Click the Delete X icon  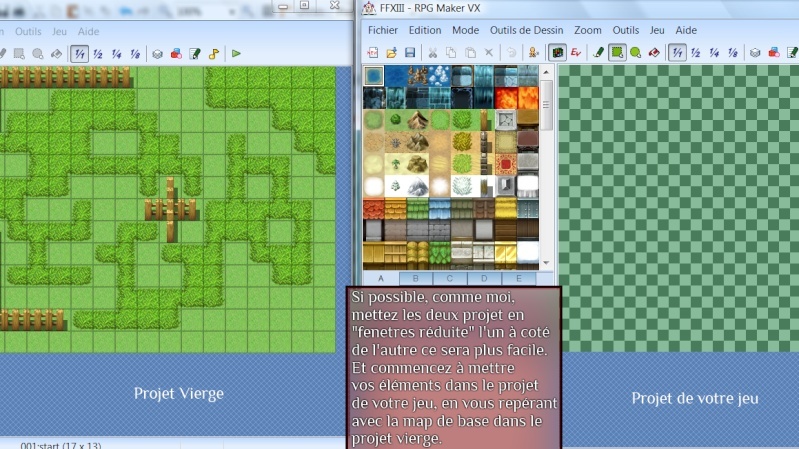pyautogui.click(x=489, y=53)
